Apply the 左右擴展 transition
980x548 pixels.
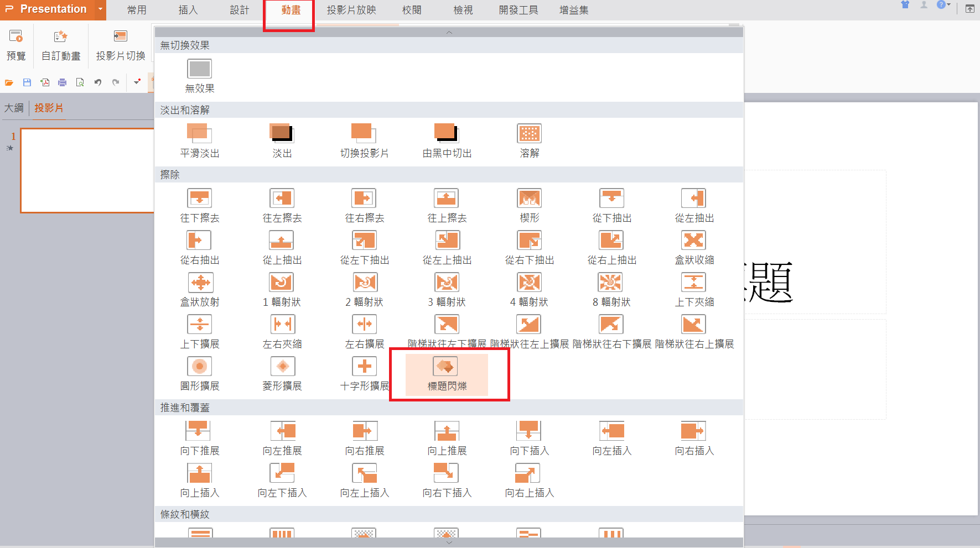click(x=364, y=332)
